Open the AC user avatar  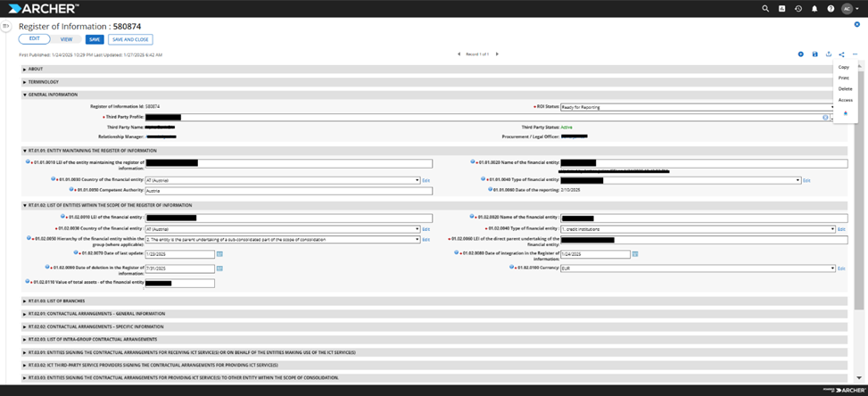pos(847,8)
